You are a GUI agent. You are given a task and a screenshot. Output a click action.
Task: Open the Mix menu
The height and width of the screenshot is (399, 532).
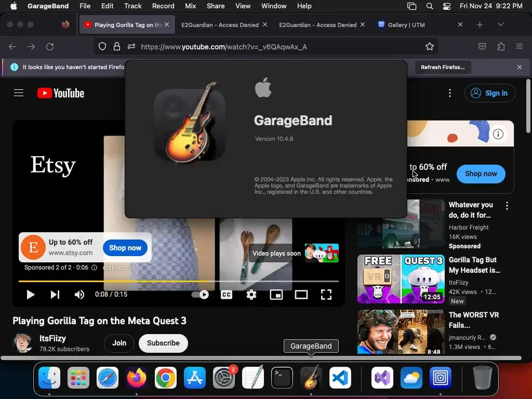coord(190,6)
